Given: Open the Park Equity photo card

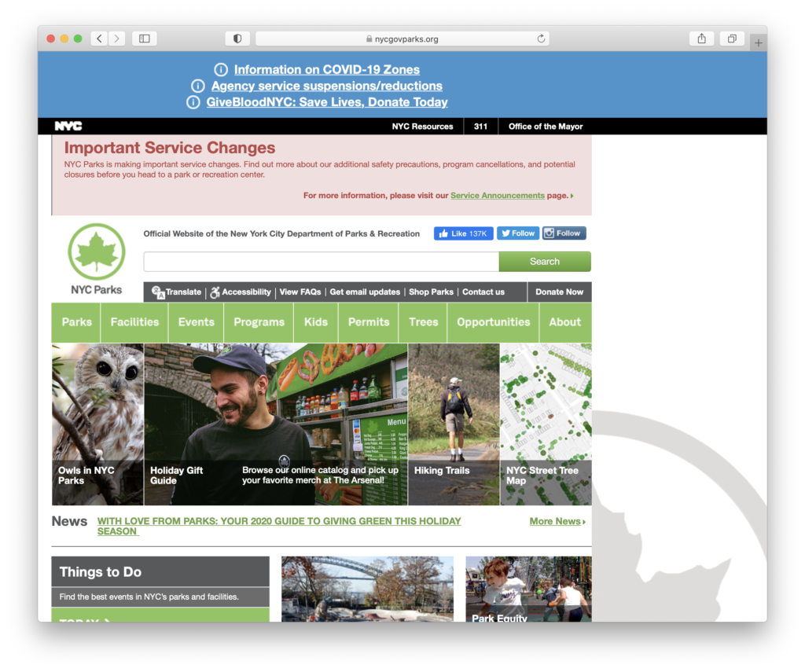Looking at the screenshot, I should pos(528,589).
